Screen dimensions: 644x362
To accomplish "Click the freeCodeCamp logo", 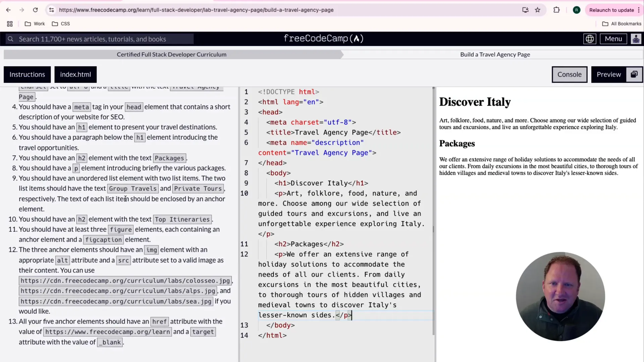I will [x=323, y=39].
